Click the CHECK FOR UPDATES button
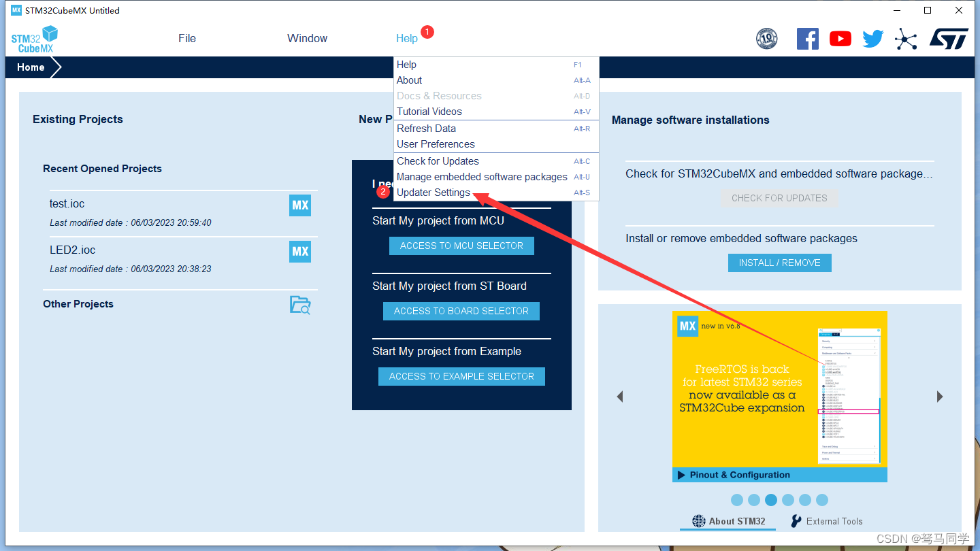The width and height of the screenshot is (980, 551). point(779,198)
